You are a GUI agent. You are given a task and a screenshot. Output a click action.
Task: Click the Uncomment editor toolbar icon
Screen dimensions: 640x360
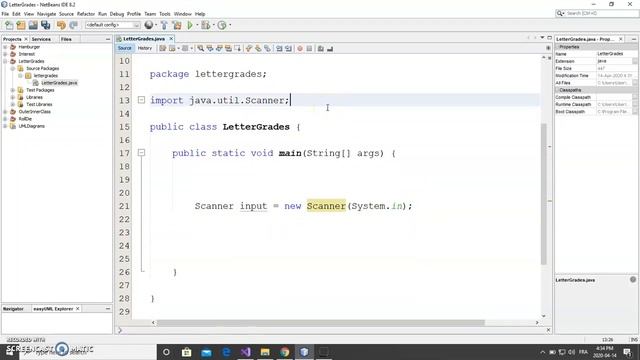[330, 49]
